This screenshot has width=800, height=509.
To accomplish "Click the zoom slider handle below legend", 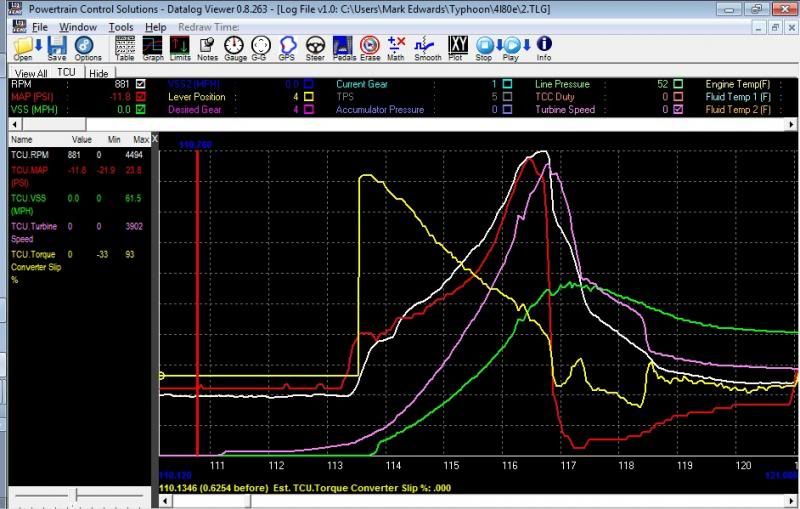I will click(77, 494).
